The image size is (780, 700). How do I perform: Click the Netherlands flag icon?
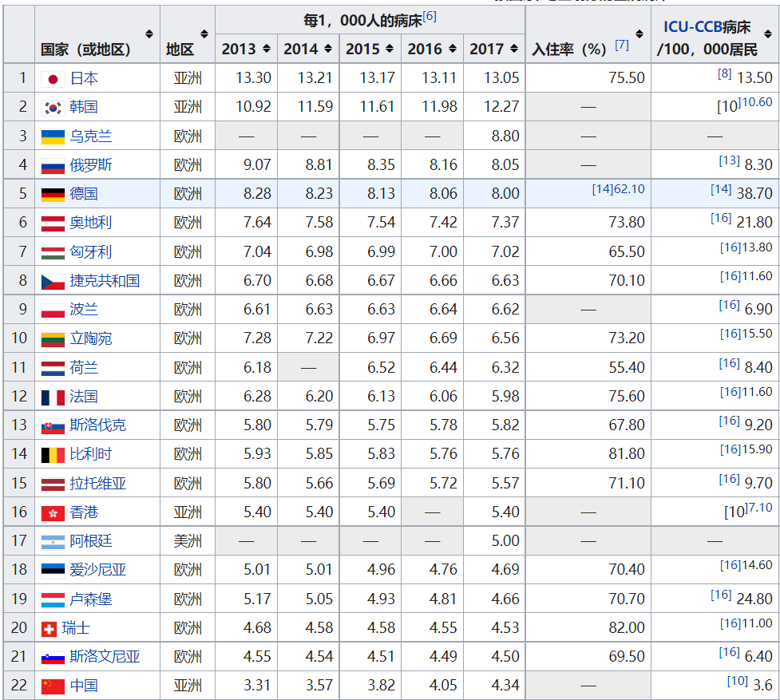point(53,369)
